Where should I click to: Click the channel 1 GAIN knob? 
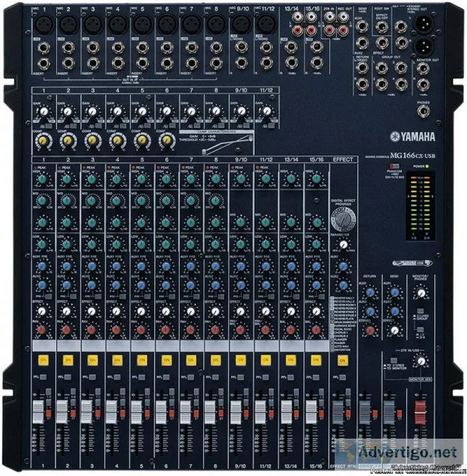click(44, 111)
